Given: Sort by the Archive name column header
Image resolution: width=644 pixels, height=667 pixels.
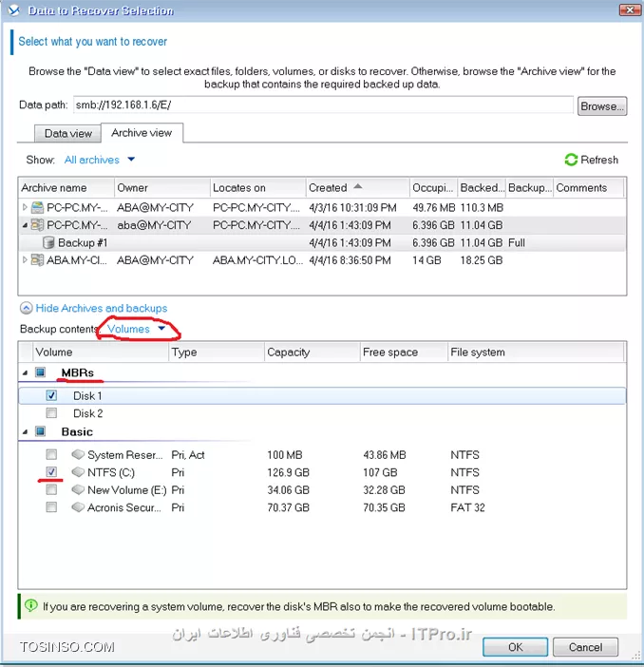Looking at the screenshot, I should 66,187.
